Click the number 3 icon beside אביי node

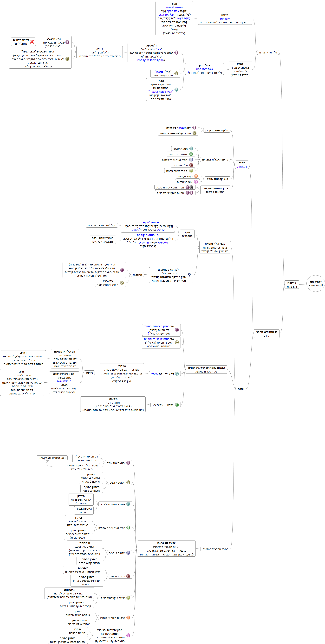click(x=176, y=90)
